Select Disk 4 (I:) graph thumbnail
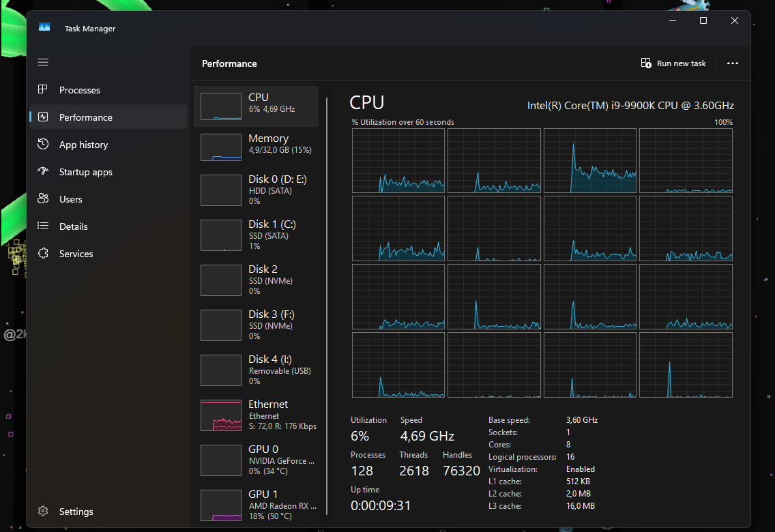 pos(221,370)
